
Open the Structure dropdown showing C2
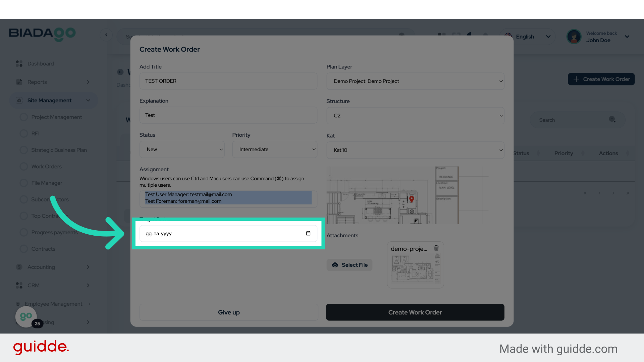[415, 116]
